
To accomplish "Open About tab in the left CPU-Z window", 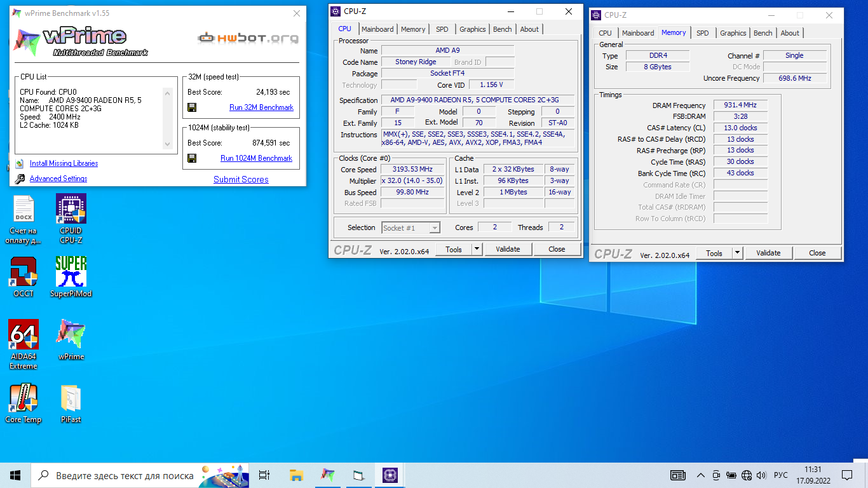I will [529, 29].
